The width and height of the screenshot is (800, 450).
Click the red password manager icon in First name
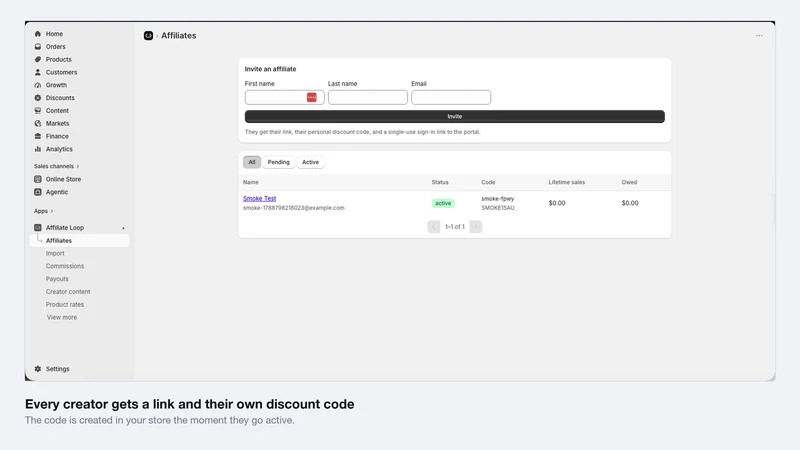pyautogui.click(x=312, y=97)
